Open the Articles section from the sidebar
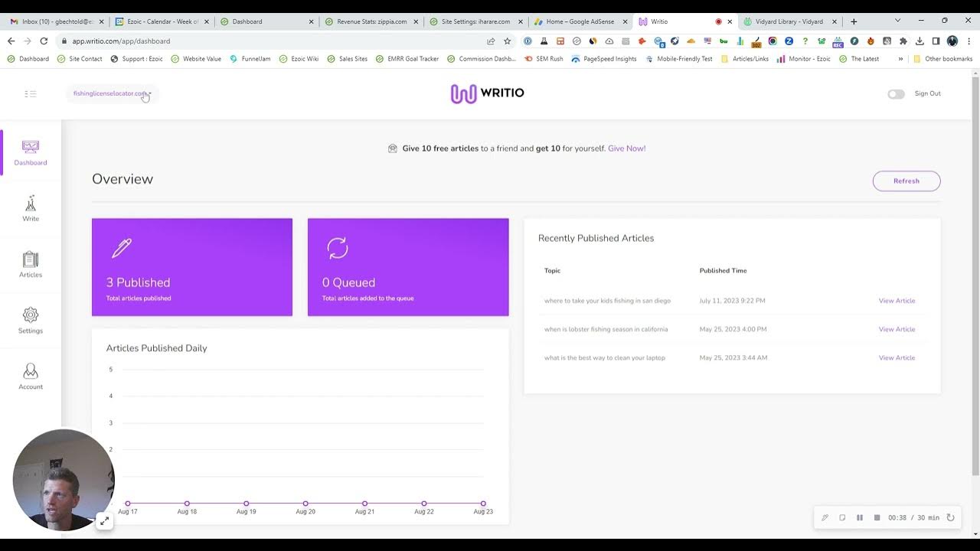 click(31, 264)
